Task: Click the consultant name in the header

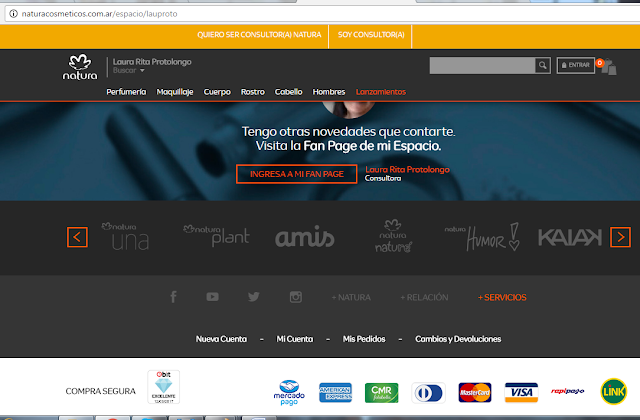Action: click(x=152, y=62)
